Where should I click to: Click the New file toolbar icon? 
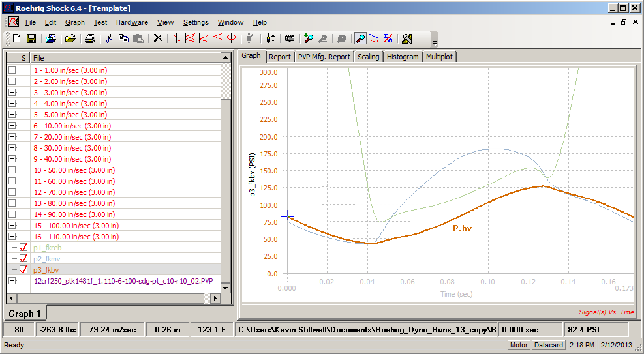(16, 38)
